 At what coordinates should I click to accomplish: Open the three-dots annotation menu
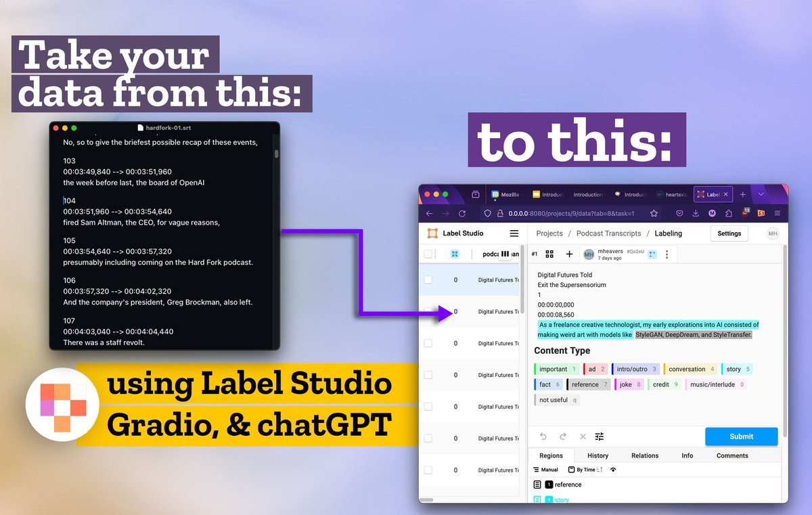click(x=667, y=254)
